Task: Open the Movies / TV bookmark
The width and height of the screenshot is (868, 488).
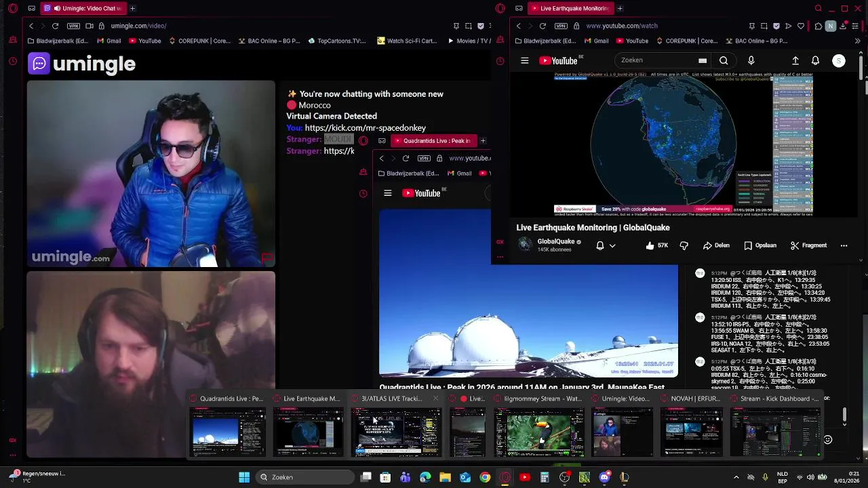Action: click(x=469, y=41)
